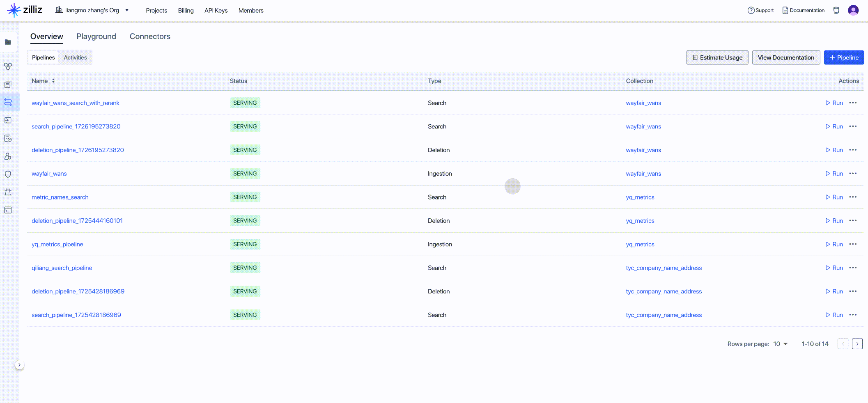Open the shield security icon in sidebar

tap(8, 174)
